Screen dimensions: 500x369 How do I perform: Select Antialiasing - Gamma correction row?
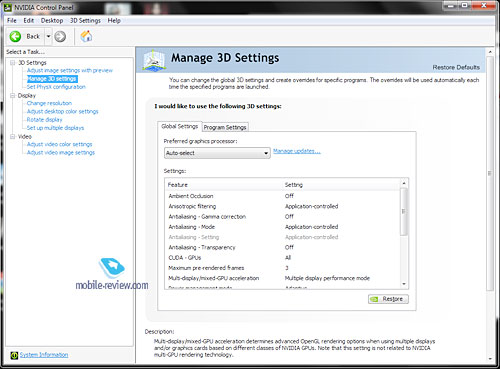tap(282, 217)
